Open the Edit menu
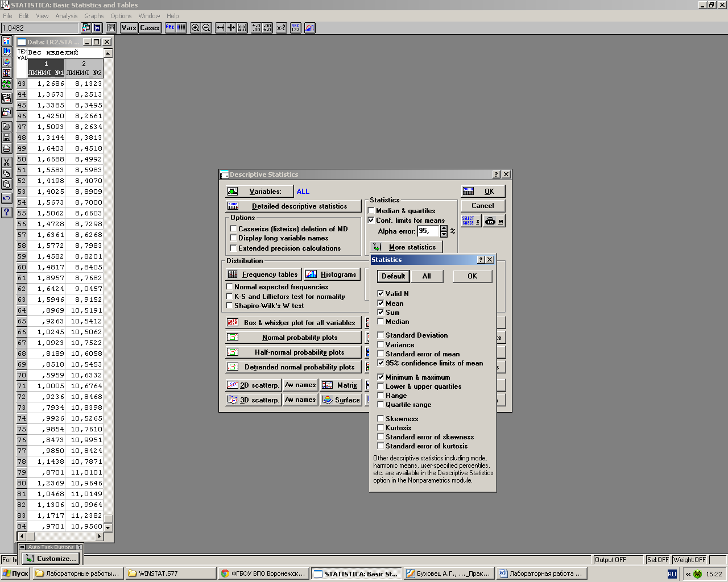 pyautogui.click(x=24, y=16)
